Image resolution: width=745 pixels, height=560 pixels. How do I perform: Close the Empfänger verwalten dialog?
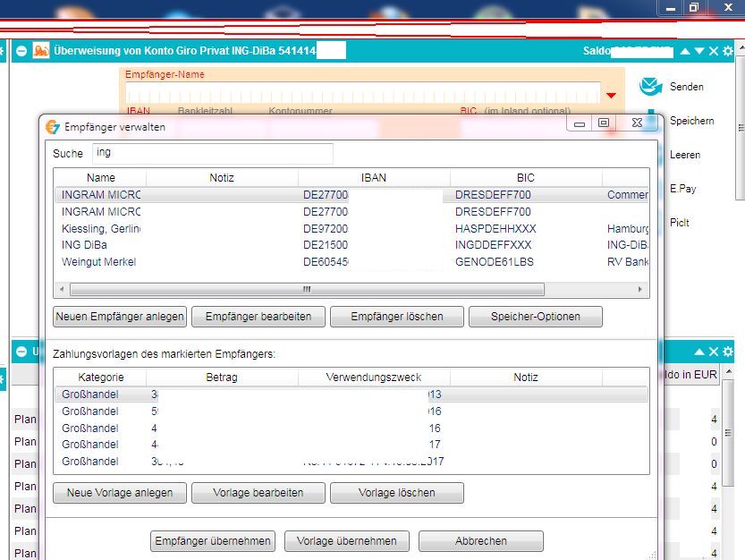coord(637,123)
